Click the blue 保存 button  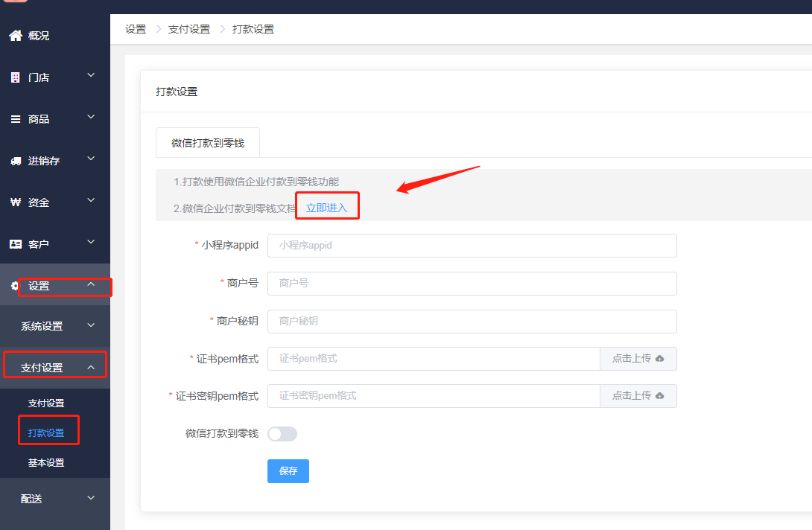pyautogui.click(x=288, y=471)
